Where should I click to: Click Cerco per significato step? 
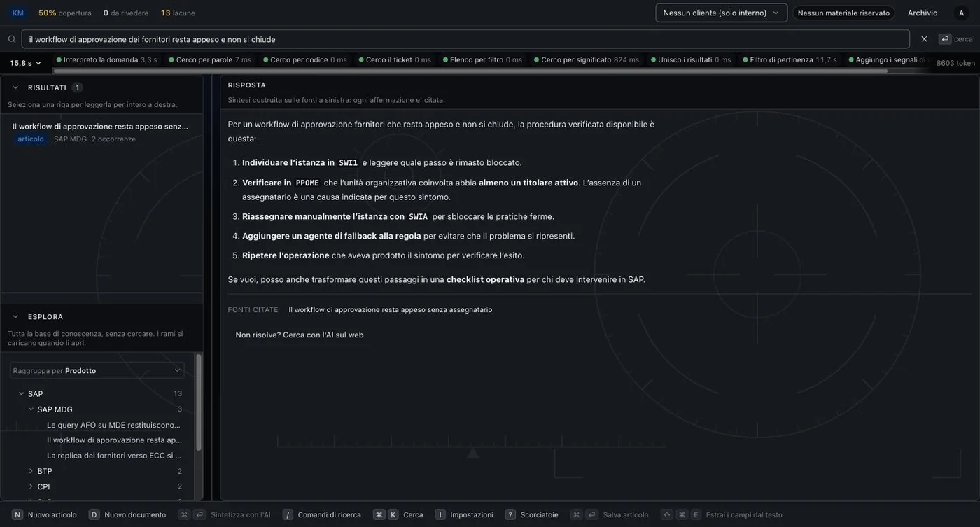click(587, 59)
